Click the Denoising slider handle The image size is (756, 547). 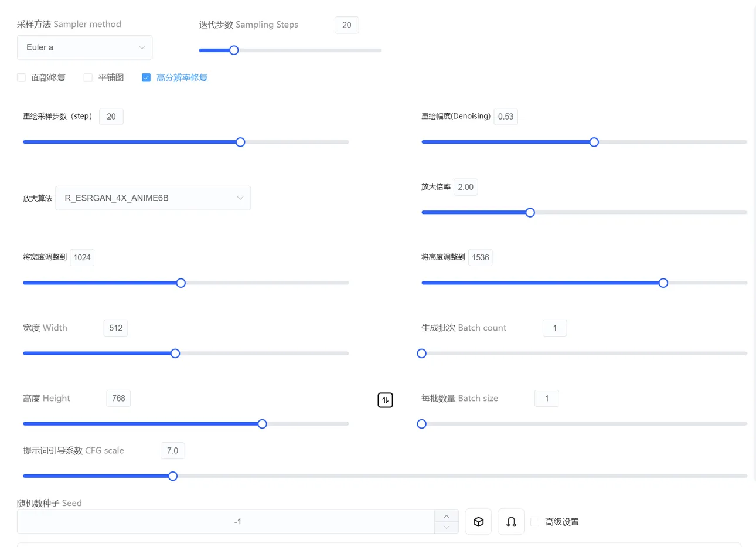(x=594, y=142)
